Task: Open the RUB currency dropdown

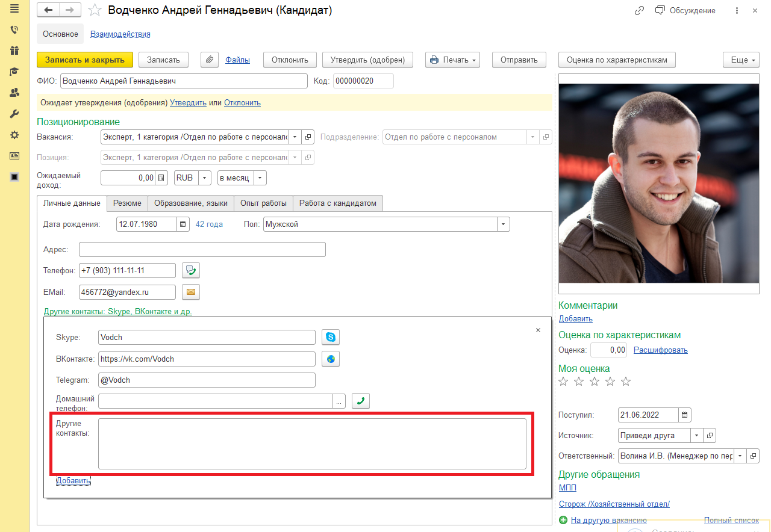Action: [205, 178]
